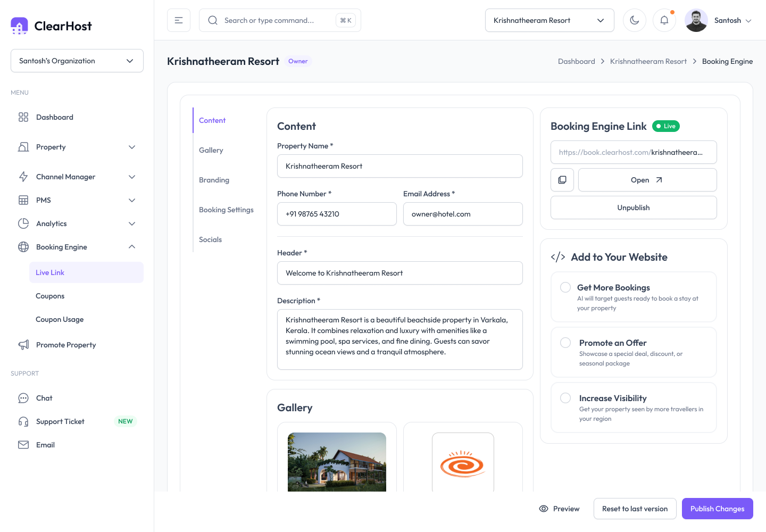Click the Channel Manager lightning icon
The width and height of the screenshot is (766, 532).
pyautogui.click(x=23, y=177)
